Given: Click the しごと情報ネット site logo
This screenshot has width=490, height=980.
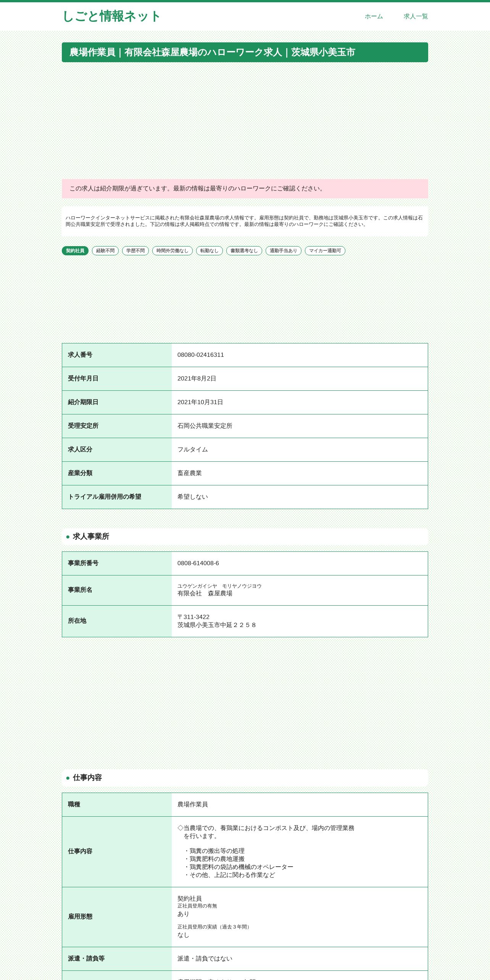Looking at the screenshot, I should 111,16.
